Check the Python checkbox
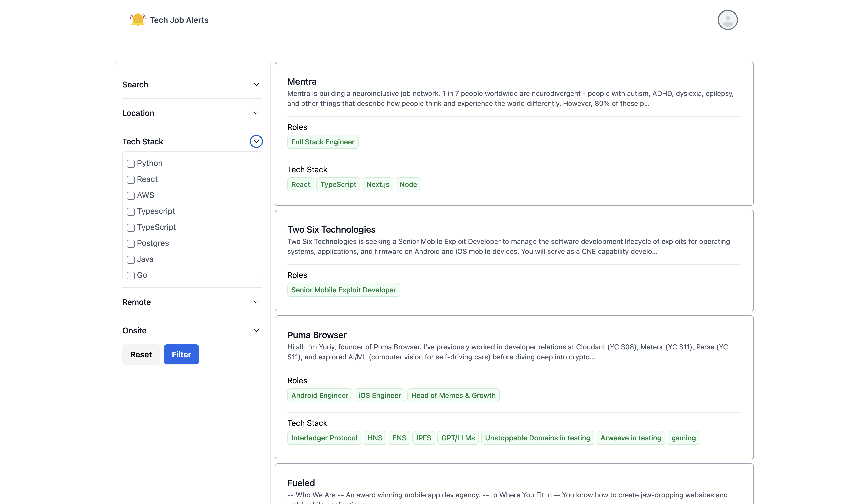 pos(131,164)
